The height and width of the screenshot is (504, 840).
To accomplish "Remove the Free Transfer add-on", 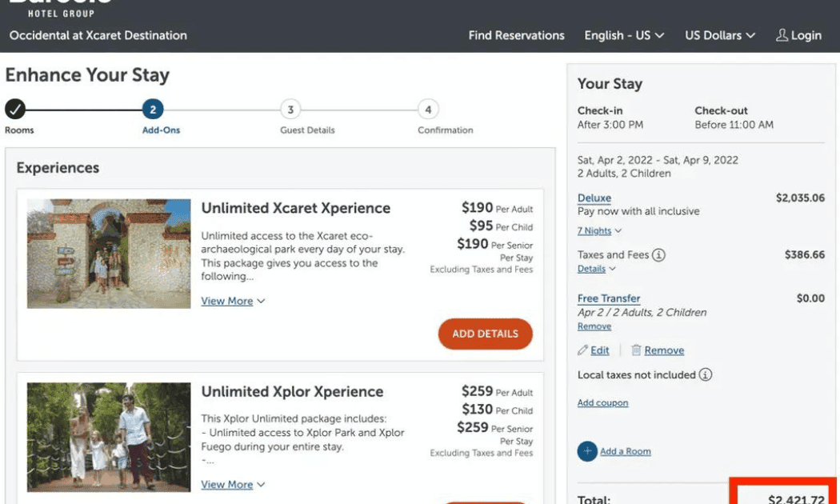I will (594, 326).
